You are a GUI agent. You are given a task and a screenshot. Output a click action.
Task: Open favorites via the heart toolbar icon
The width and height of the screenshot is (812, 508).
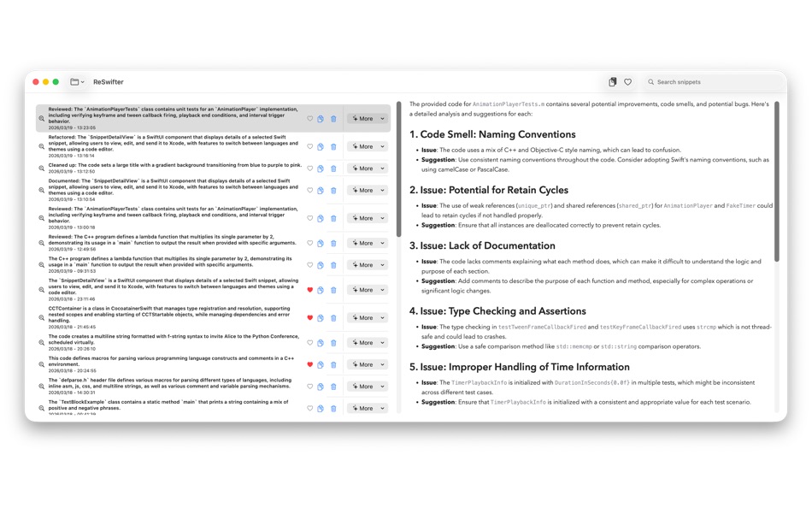click(x=628, y=81)
